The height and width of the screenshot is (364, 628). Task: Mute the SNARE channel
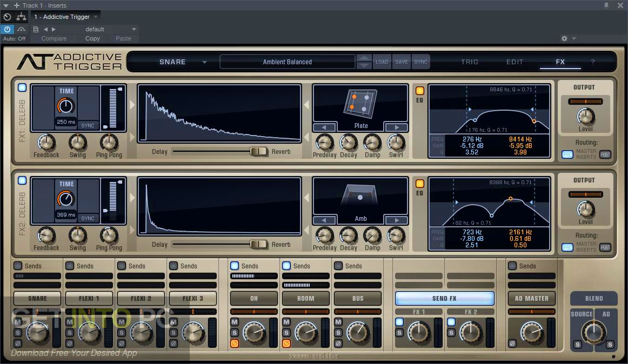pos(18,322)
